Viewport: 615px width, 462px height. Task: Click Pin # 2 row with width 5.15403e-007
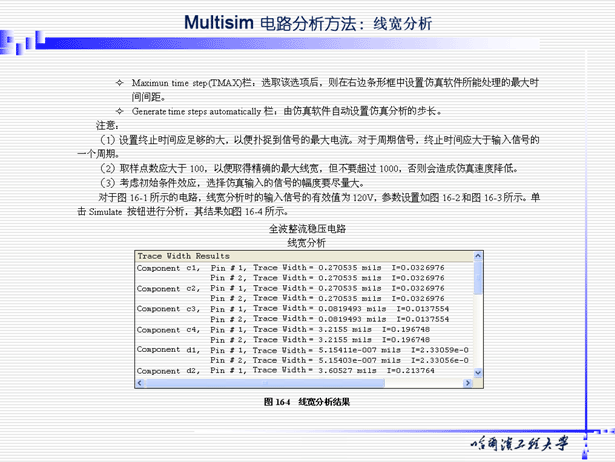339,360
